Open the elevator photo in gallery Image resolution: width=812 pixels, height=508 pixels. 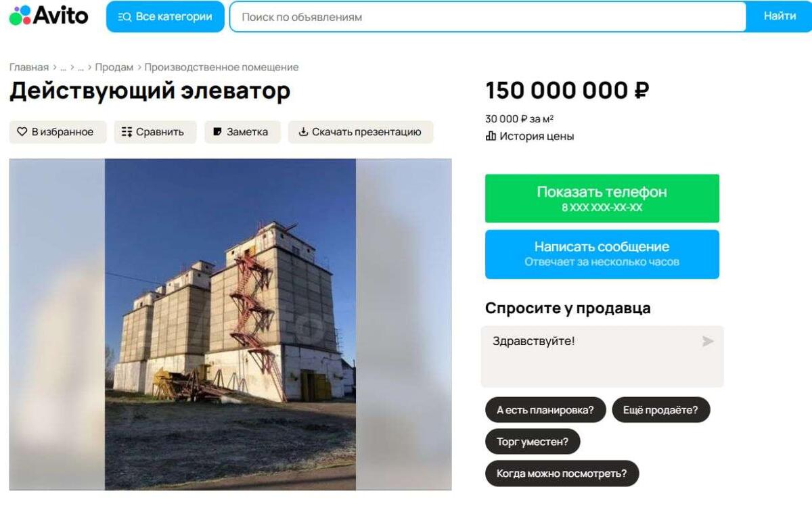click(230, 324)
